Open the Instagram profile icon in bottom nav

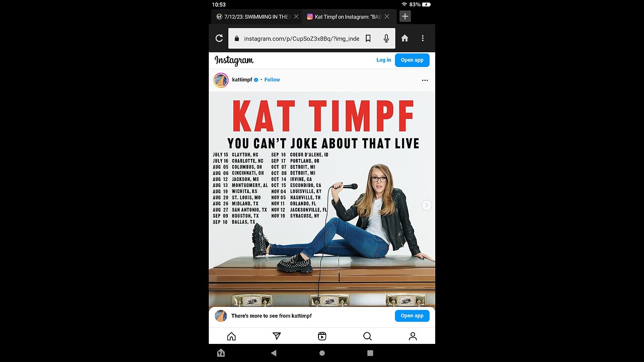tap(412, 336)
